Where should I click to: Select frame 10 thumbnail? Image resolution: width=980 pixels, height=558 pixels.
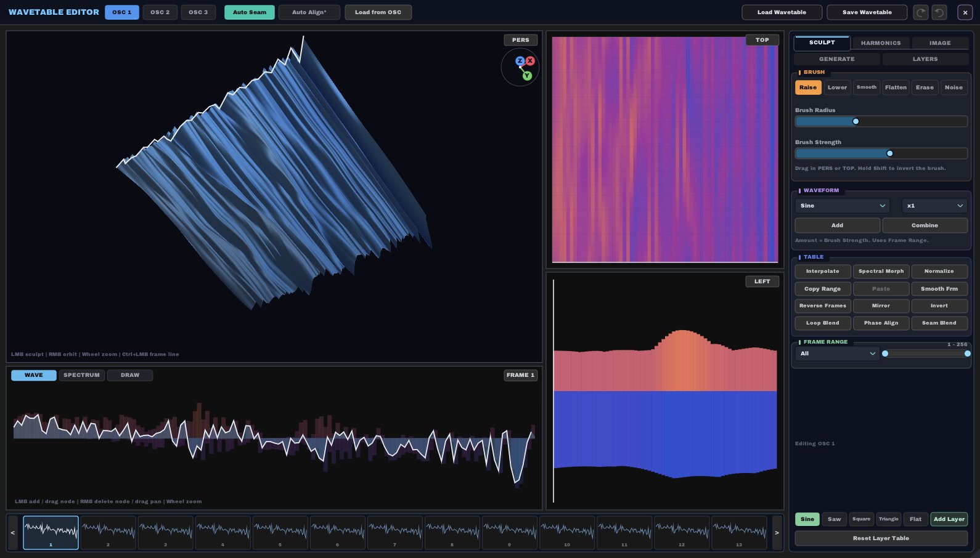click(x=567, y=533)
